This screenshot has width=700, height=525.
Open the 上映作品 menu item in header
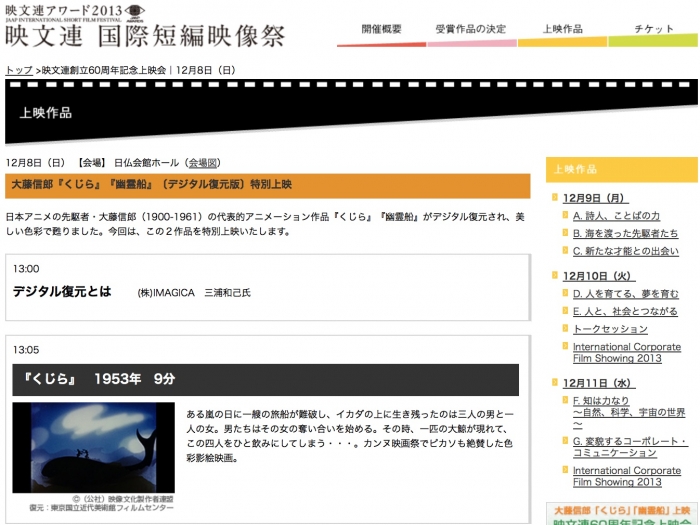click(562, 29)
